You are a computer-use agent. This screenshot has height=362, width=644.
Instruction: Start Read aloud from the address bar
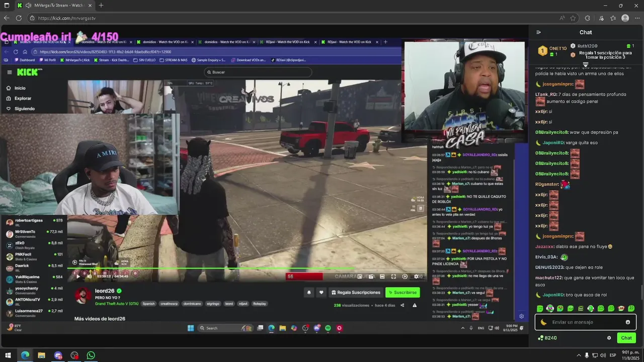(x=562, y=18)
